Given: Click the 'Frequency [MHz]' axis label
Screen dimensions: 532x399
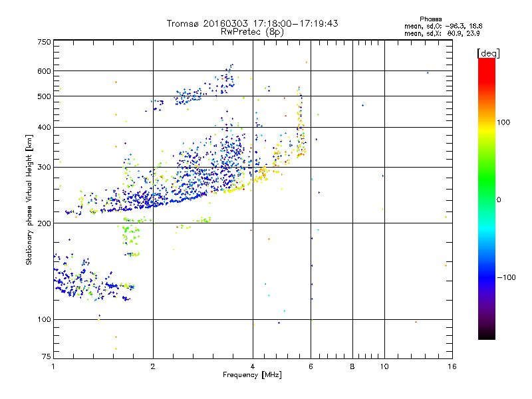Looking at the screenshot, I should pos(252,374).
